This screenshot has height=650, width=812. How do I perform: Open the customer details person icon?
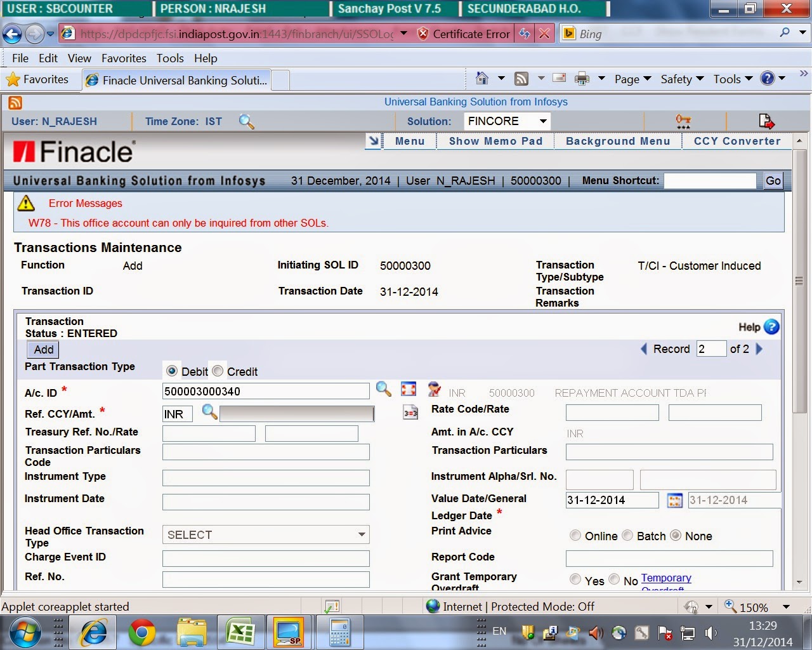point(434,390)
